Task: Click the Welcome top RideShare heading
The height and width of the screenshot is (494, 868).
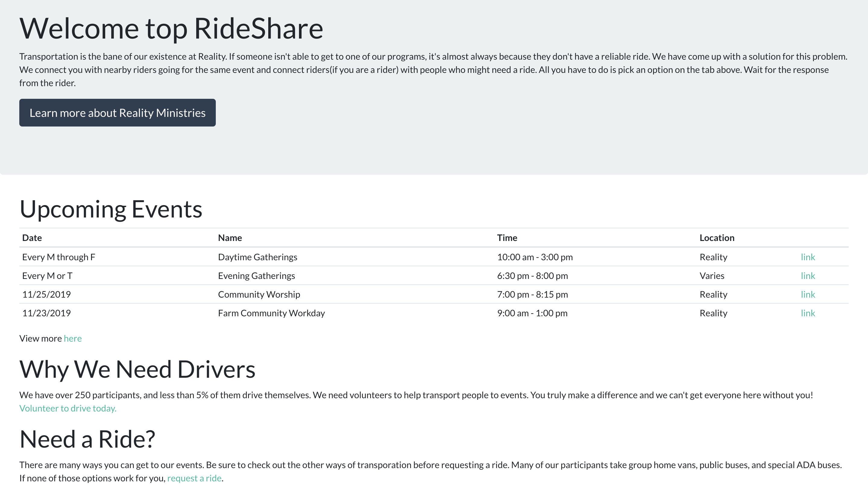Action: [171, 29]
